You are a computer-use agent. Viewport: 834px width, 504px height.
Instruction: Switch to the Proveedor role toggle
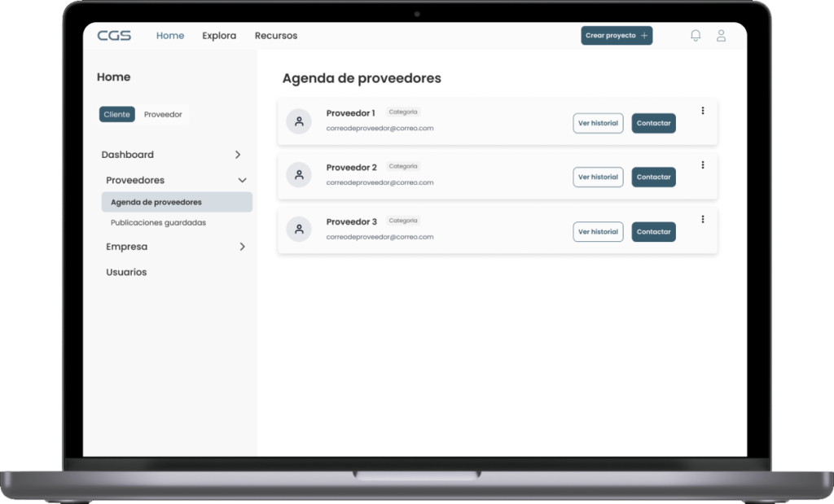point(163,115)
